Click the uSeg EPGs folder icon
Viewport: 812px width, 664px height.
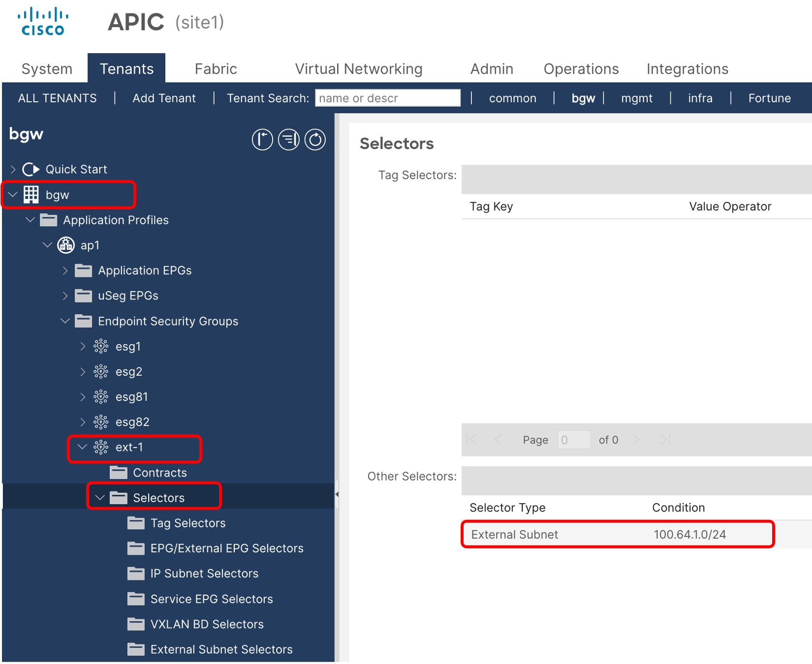pyautogui.click(x=84, y=296)
